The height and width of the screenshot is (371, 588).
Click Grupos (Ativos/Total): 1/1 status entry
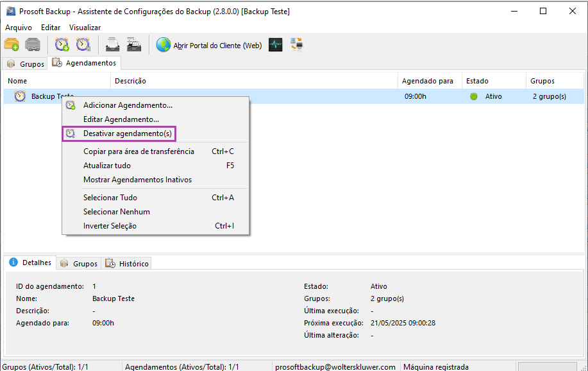pyautogui.click(x=45, y=367)
